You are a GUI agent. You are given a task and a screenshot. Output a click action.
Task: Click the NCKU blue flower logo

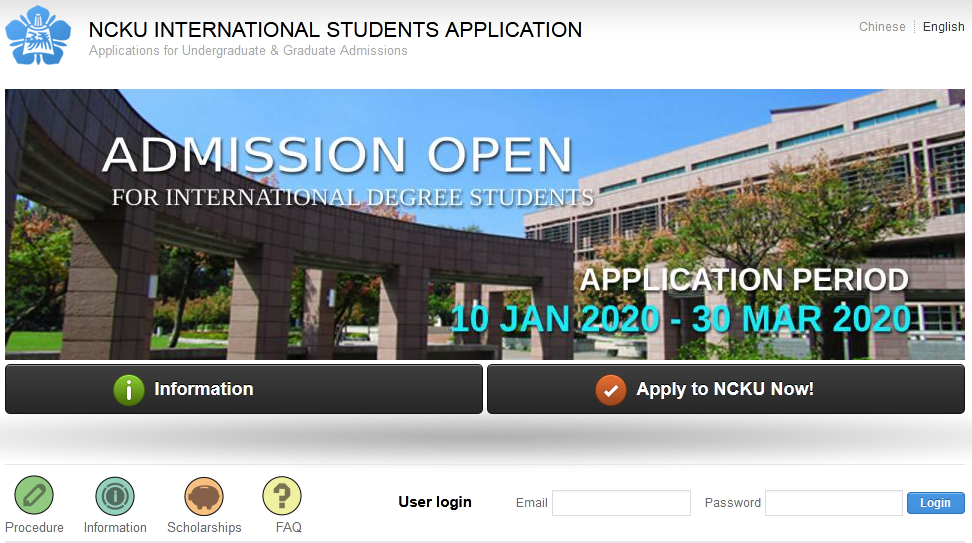(38, 36)
